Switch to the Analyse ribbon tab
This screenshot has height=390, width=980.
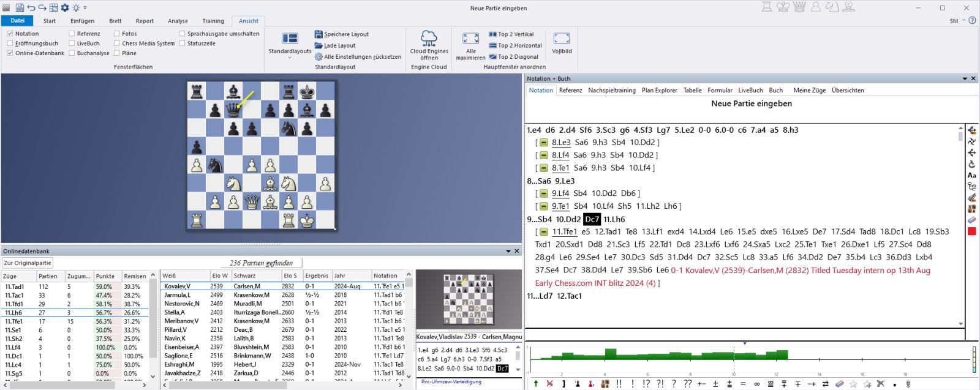[178, 21]
